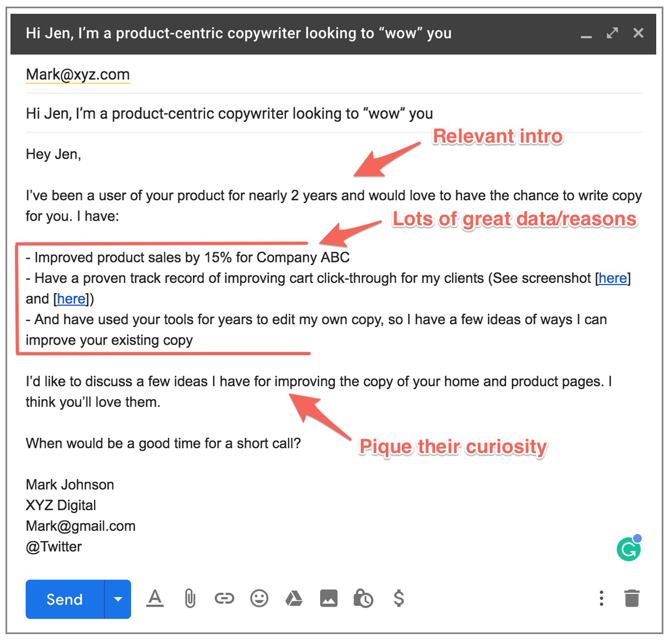Expand compose window to full screen
Image resolution: width=670 pixels, height=644 pixels.
[612, 33]
